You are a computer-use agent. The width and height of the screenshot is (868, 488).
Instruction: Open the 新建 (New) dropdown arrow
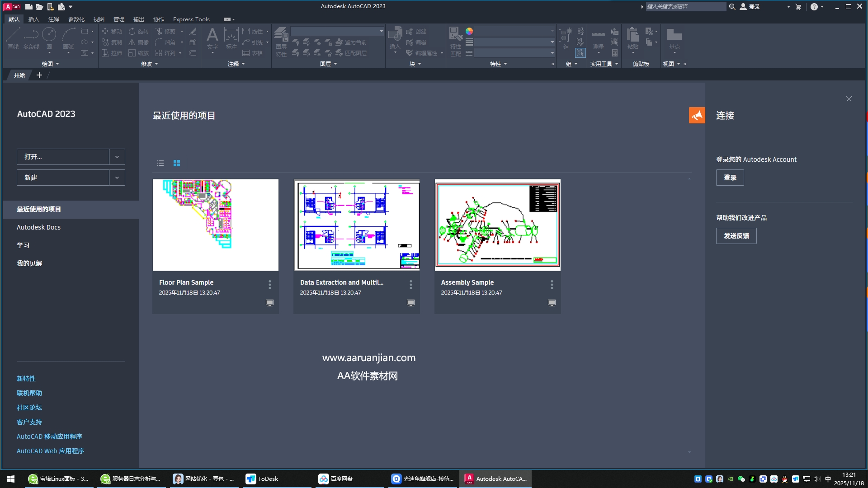(117, 177)
